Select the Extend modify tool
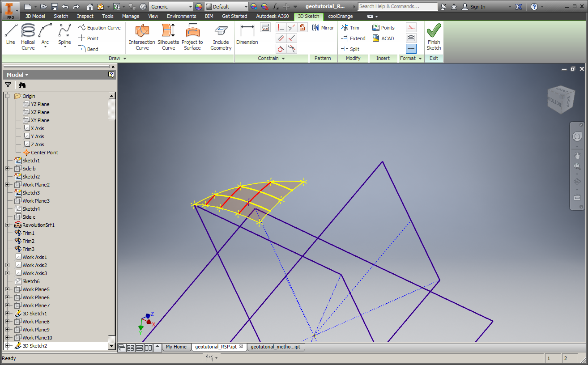588x365 pixels. coord(353,38)
